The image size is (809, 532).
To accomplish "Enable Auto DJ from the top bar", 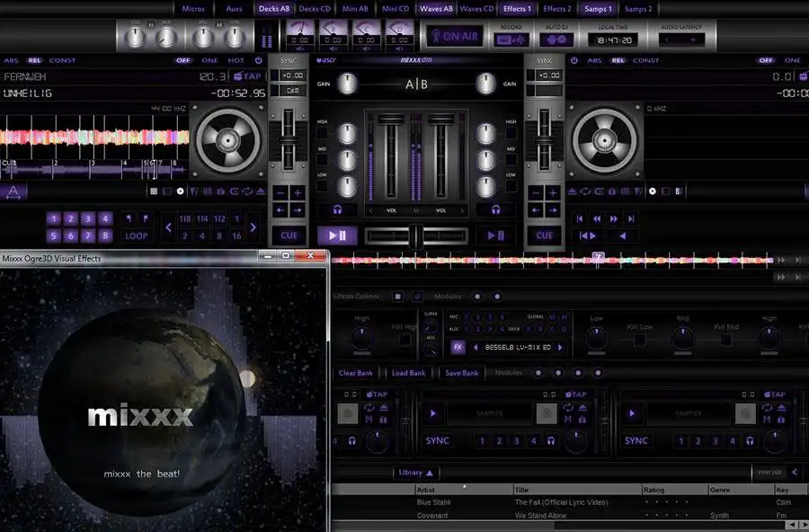I will coord(556,40).
